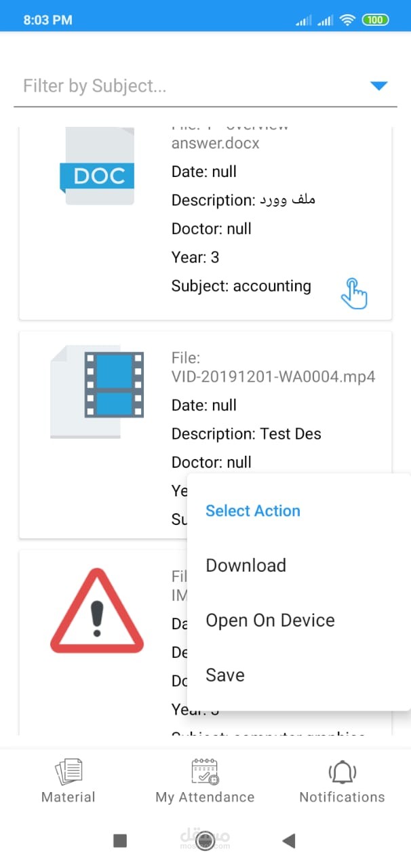Select Open On Device option

[x=270, y=620]
